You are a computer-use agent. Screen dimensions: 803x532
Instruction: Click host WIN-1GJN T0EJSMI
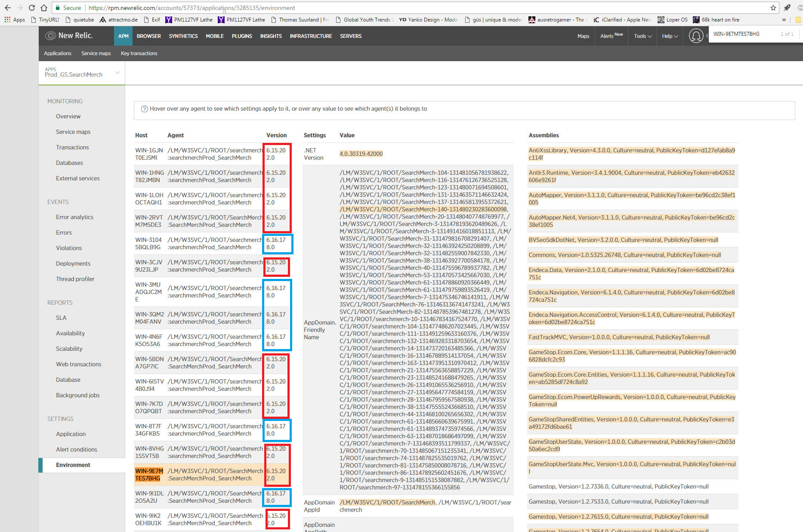pyautogui.click(x=149, y=154)
